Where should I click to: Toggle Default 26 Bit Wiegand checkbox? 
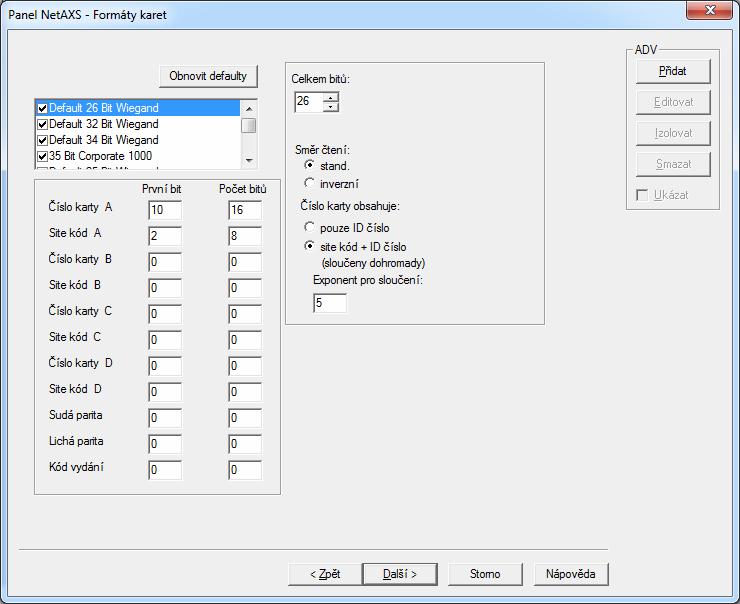(x=42, y=109)
